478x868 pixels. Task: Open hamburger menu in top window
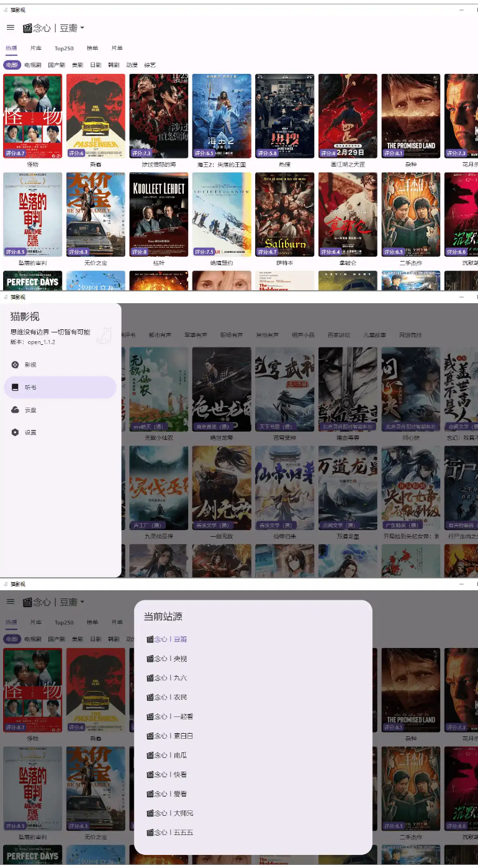coord(11,28)
